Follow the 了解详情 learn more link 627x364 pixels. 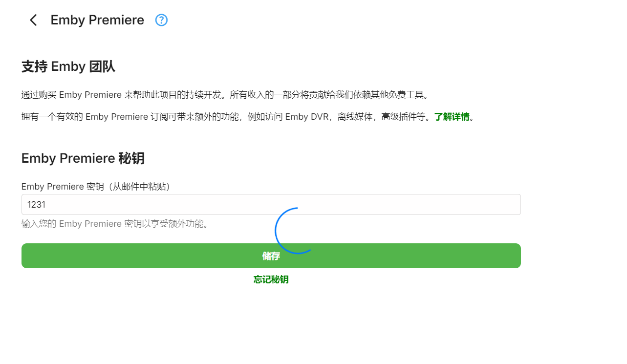pyautogui.click(x=452, y=117)
